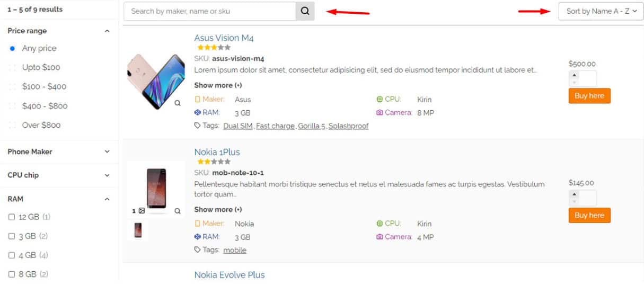
Task: Click RAM icon in Nokia 1Plus row
Action: click(x=198, y=237)
